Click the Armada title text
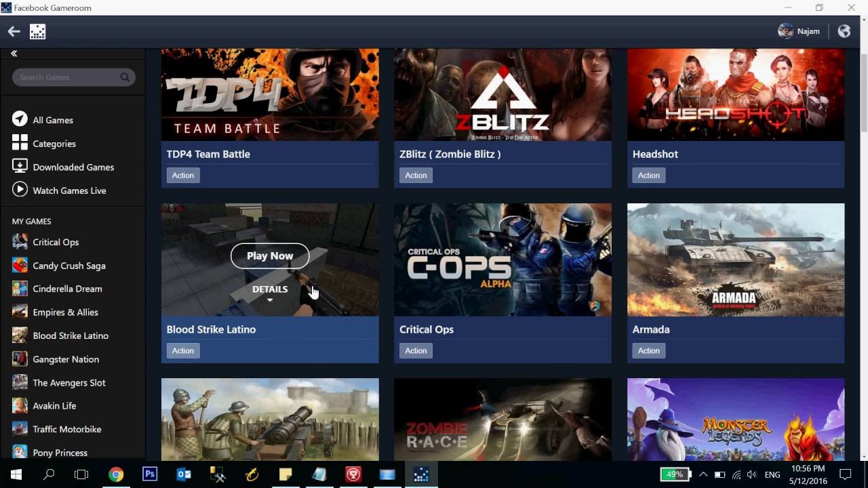The width and height of the screenshot is (868, 488). [651, 329]
